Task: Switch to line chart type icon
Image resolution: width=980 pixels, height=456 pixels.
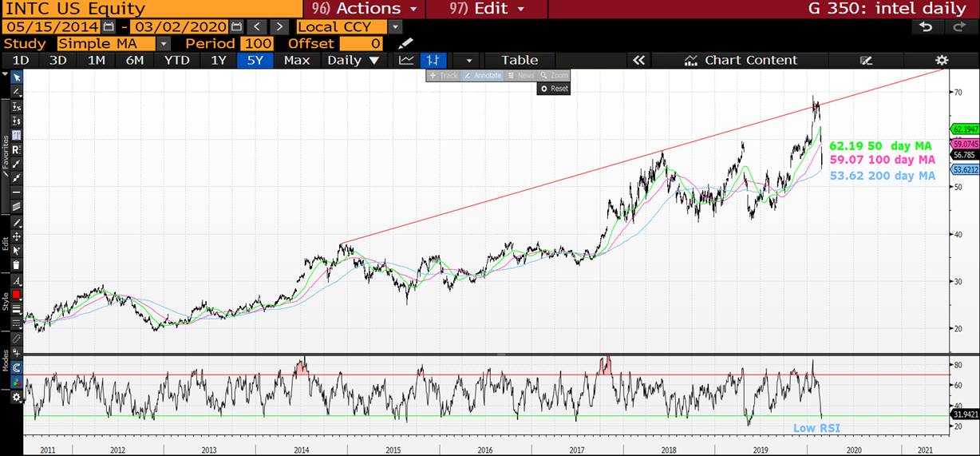Action: point(407,60)
